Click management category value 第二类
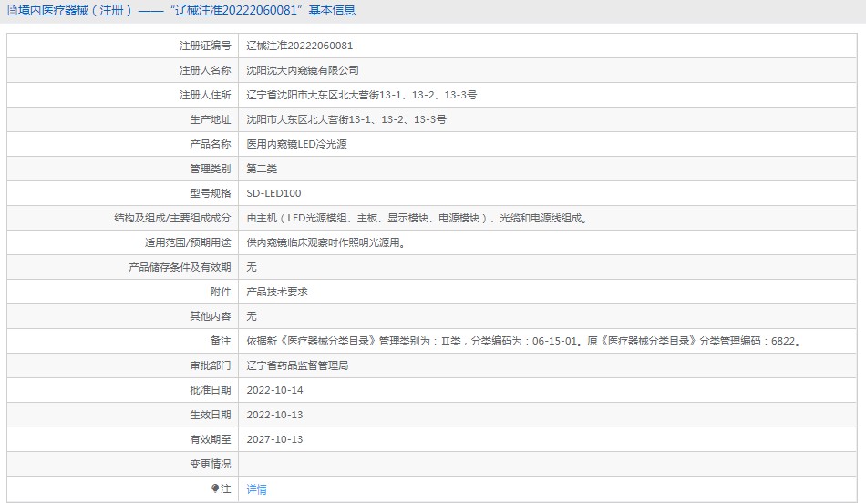The width and height of the screenshot is (866, 504). click(x=262, y=169)
